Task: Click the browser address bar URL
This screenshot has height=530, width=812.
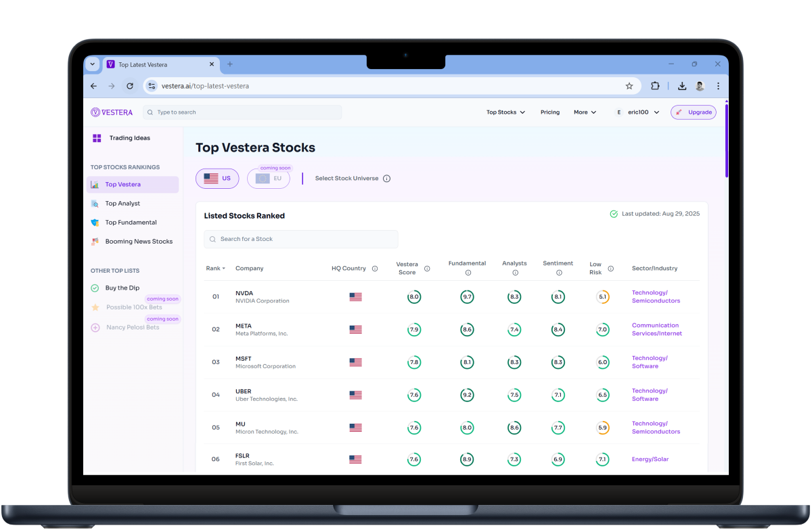Action: click(x=205, y=86)
